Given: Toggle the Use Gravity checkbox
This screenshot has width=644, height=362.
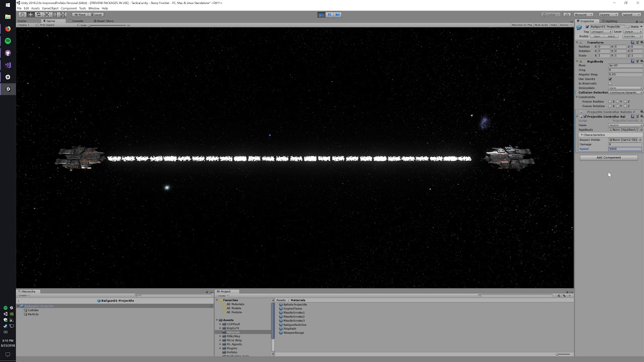Looking at the screenshot, I should (610, 79).
